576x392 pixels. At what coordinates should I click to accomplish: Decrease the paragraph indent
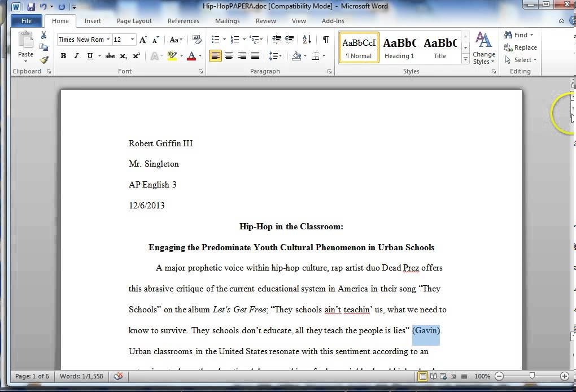(x=277, y=40)
